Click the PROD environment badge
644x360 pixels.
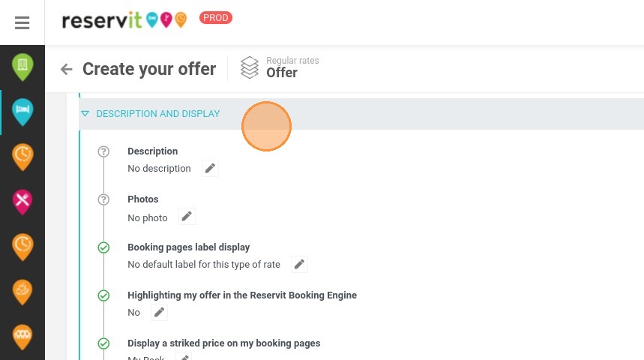click(x=216, y=18)
